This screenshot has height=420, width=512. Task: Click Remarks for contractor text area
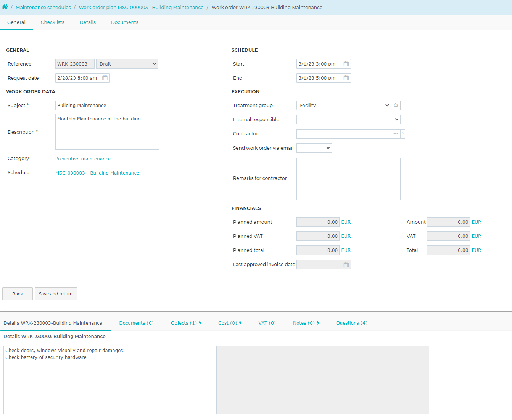tap(348, 179)
